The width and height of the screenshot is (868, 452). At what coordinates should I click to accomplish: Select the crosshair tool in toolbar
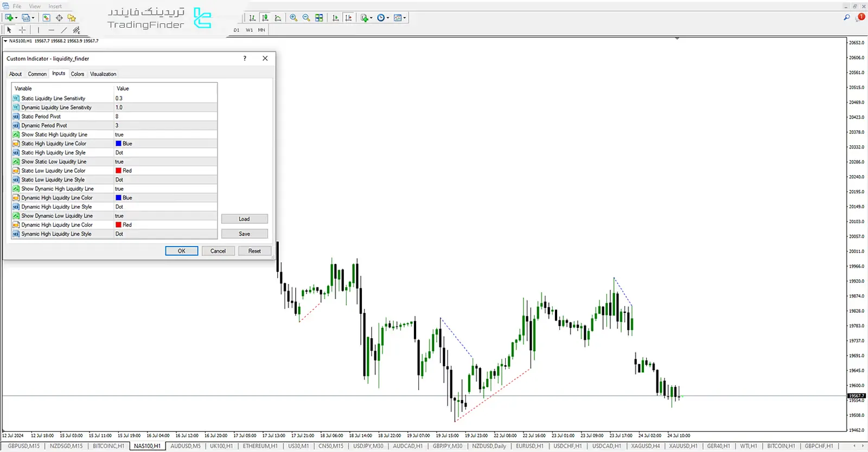coord(22,30)
